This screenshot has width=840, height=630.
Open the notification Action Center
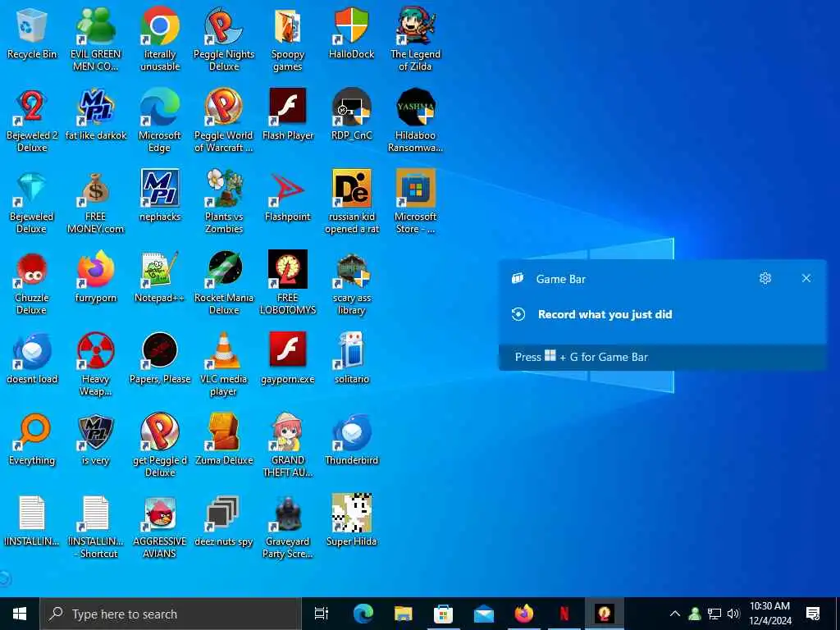coord(813,614)
